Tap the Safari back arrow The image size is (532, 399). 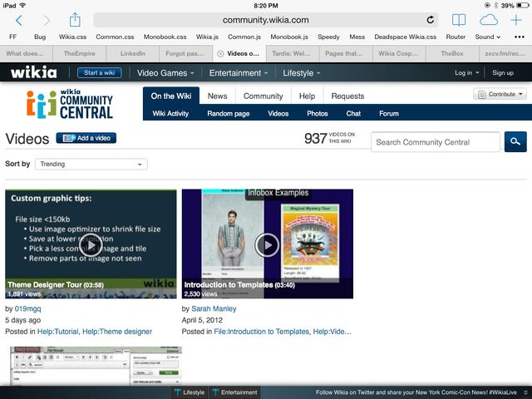(19, 21)
